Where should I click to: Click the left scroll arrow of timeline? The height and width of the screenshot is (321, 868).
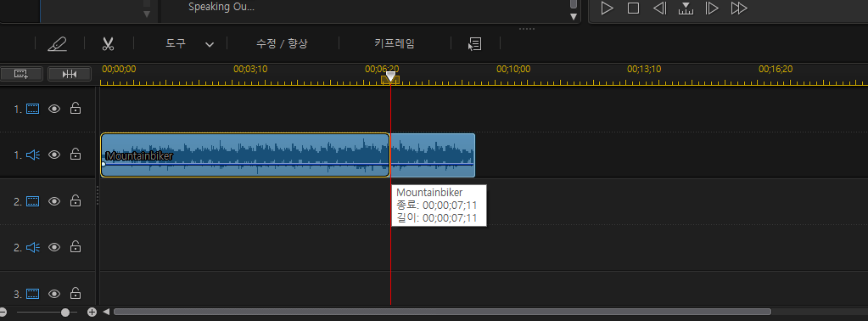106,313
